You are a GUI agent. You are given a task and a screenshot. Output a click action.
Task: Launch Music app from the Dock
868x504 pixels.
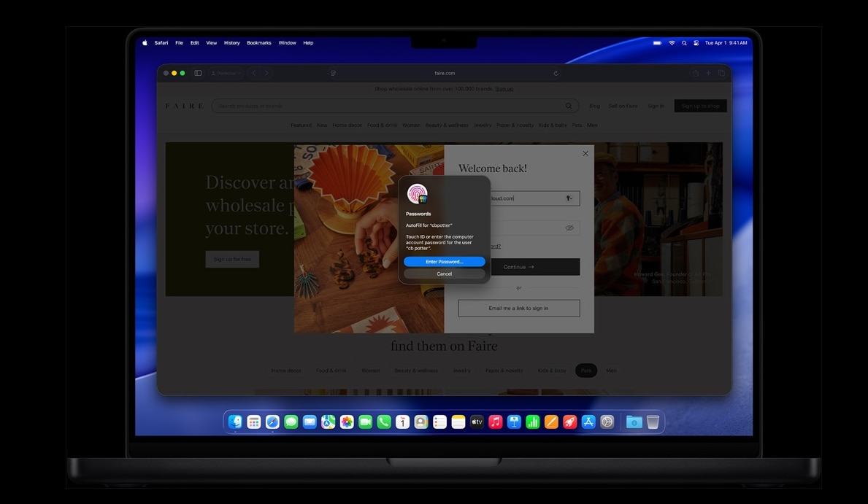tap(495, 422)
